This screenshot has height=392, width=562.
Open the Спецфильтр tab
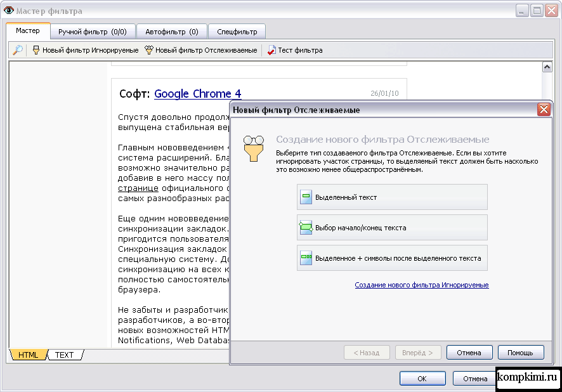click(237, 31)
